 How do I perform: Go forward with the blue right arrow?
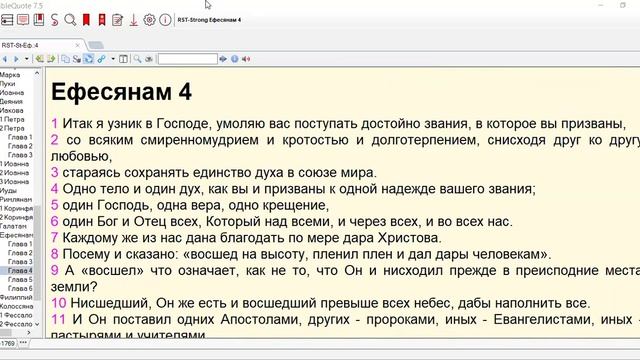16,59
